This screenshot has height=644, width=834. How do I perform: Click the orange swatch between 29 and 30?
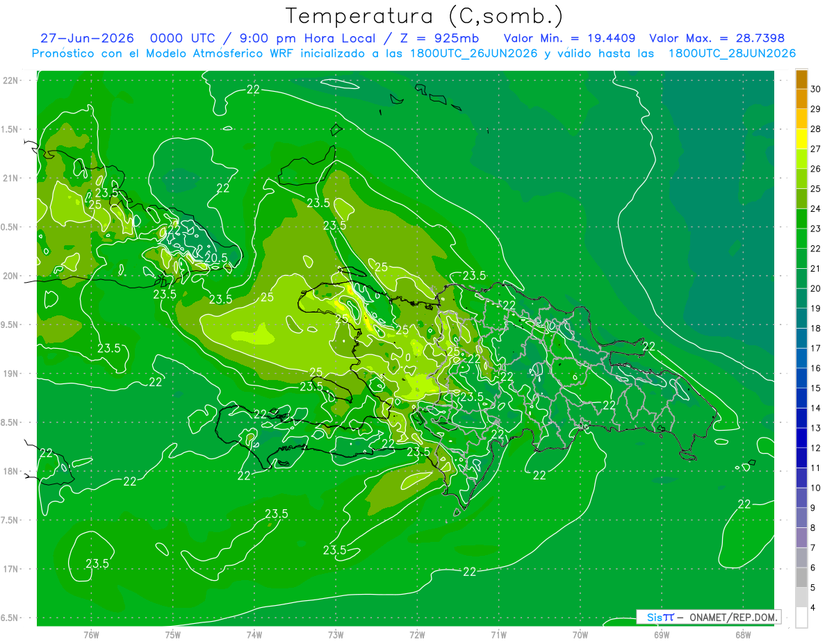point(801,99)
